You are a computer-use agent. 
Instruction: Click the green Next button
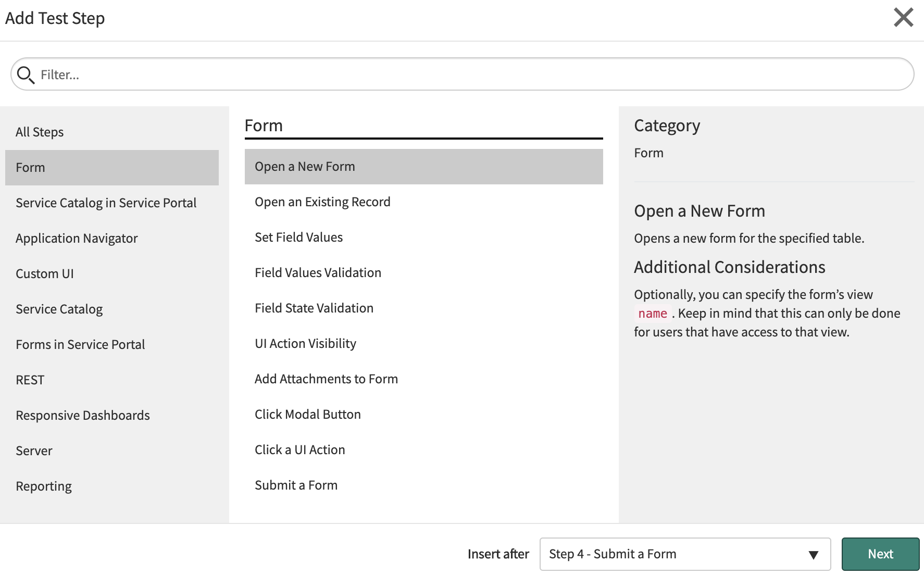(880, 554)
